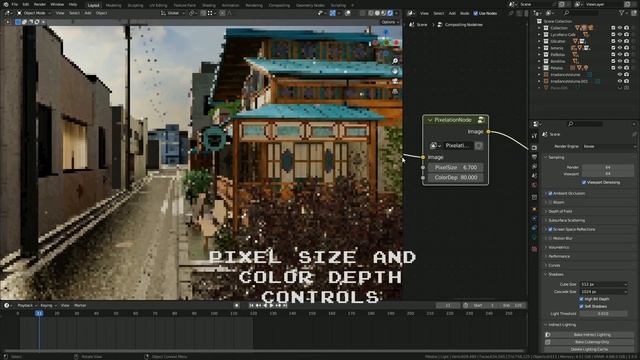
Task: Open the Cascade Size dropdown
Action: coord(604,291)
